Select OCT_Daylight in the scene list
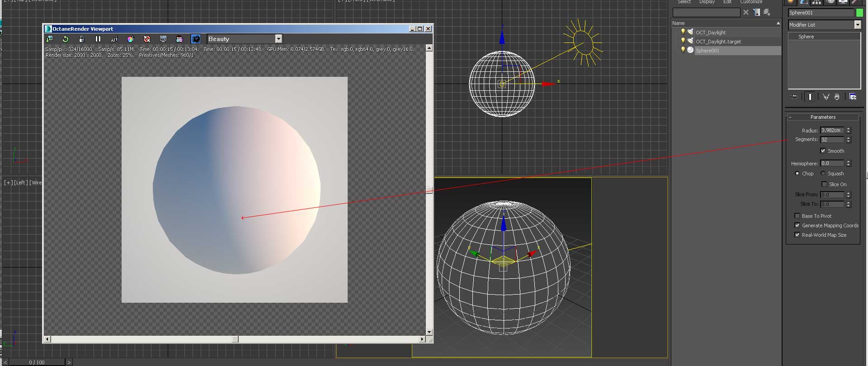The width and height of the screenshot is (868, 366). point(711,33)
